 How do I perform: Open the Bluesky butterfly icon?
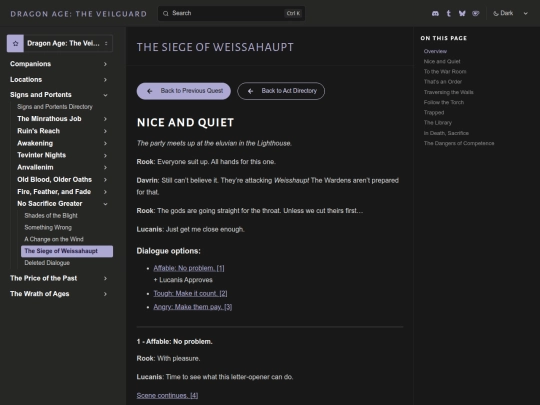tap(462, 13)
